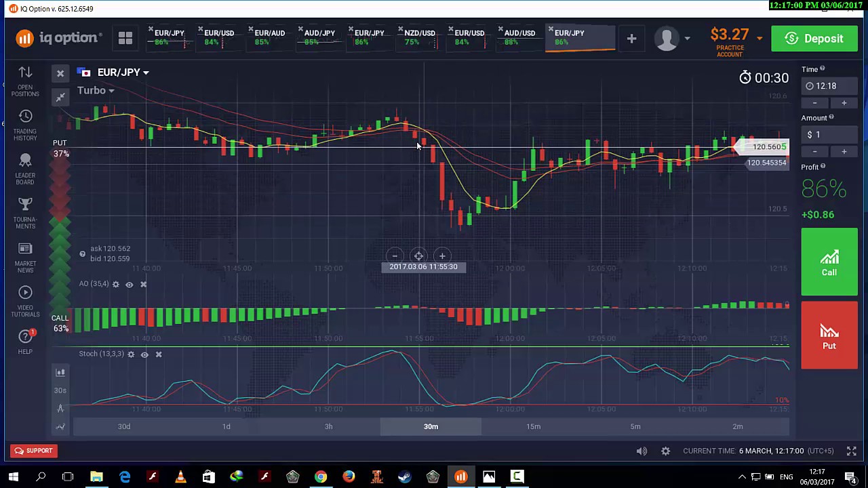Open the Leader Board
This screenshot has height=488, width=868.
25,169
